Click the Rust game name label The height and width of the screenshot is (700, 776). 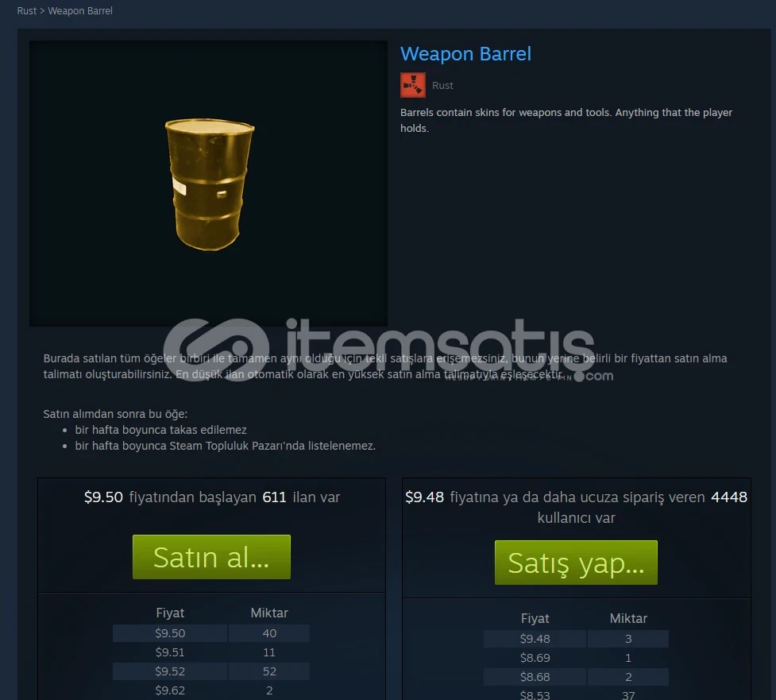click(x=442, y=86)
